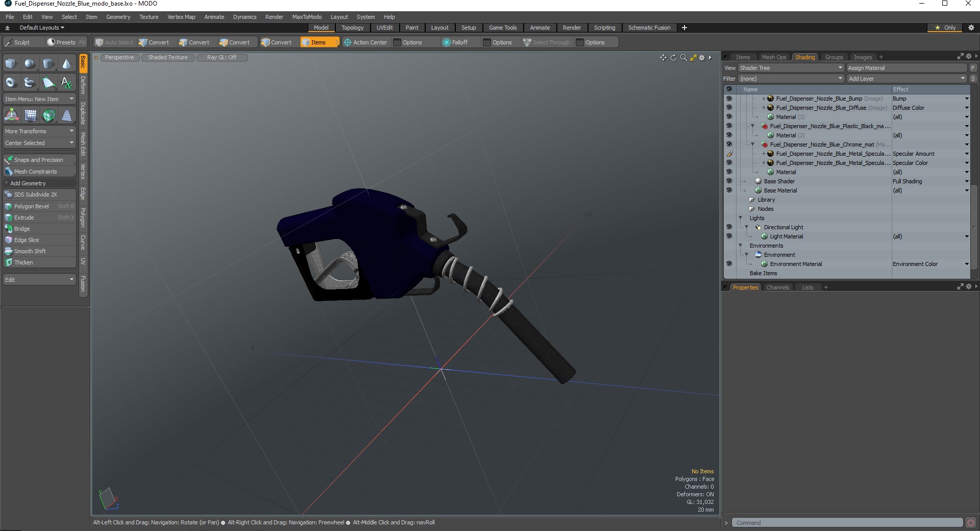
Task: Click the S button beside Add Layer
Action: (x=973, y=79)
